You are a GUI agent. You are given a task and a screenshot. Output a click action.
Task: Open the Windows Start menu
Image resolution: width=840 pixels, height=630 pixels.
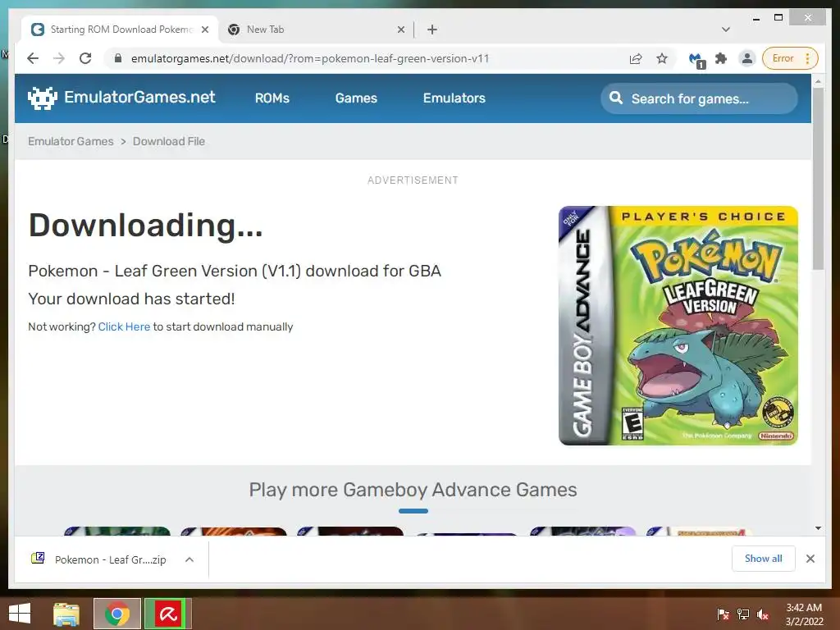point(20,614)
